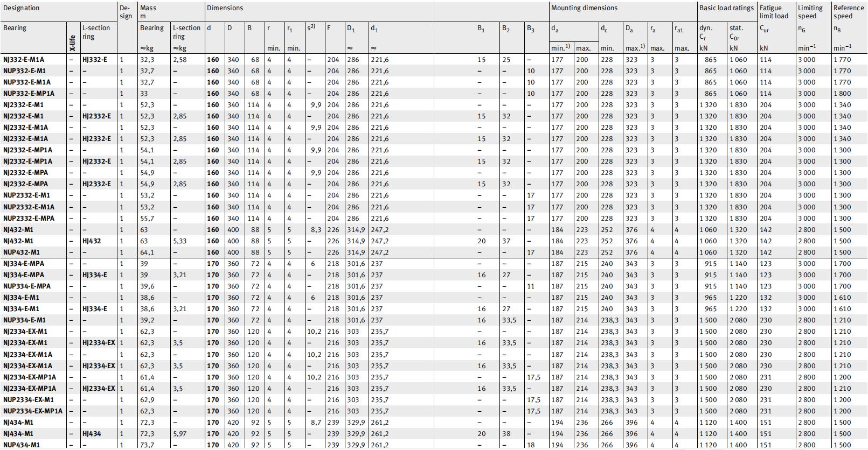Select designation NUP334-E-M1

[24, 320]
